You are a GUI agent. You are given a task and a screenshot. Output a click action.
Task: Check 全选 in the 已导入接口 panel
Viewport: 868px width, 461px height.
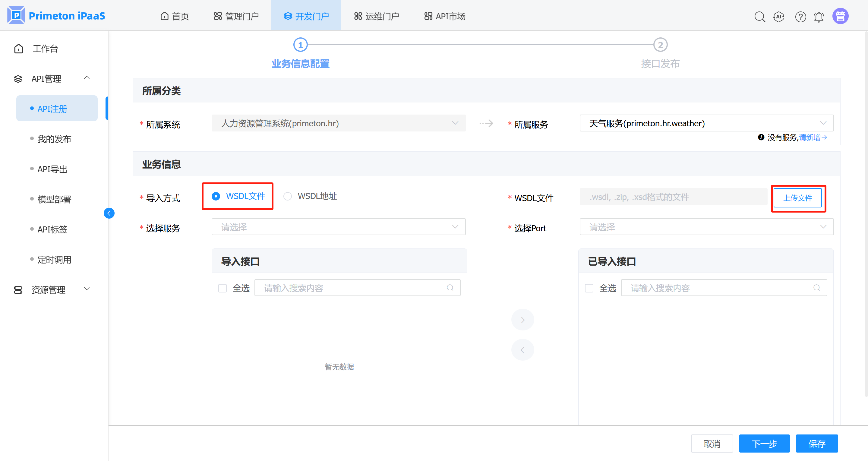pyautogui.click(x=589, y=288)
